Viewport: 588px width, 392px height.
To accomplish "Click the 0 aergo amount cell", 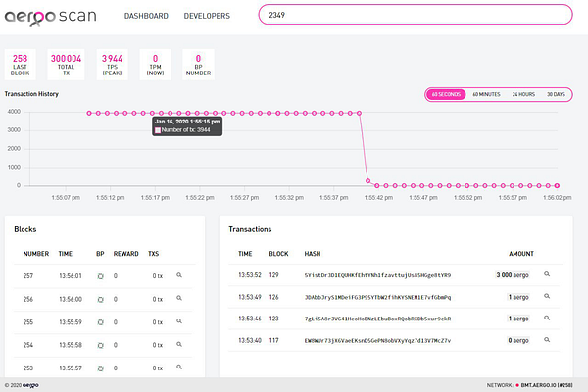I will point(518,340).
